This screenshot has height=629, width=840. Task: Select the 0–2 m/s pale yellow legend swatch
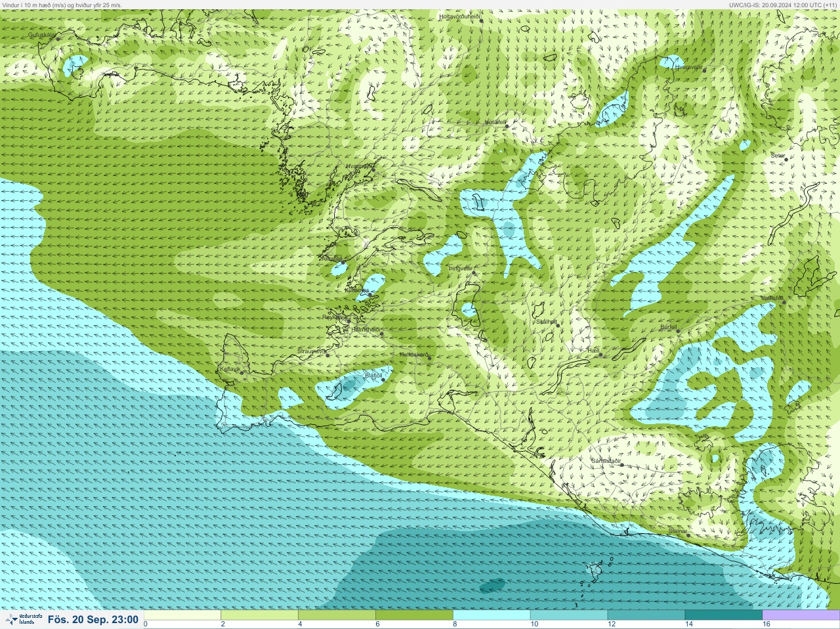182,615
